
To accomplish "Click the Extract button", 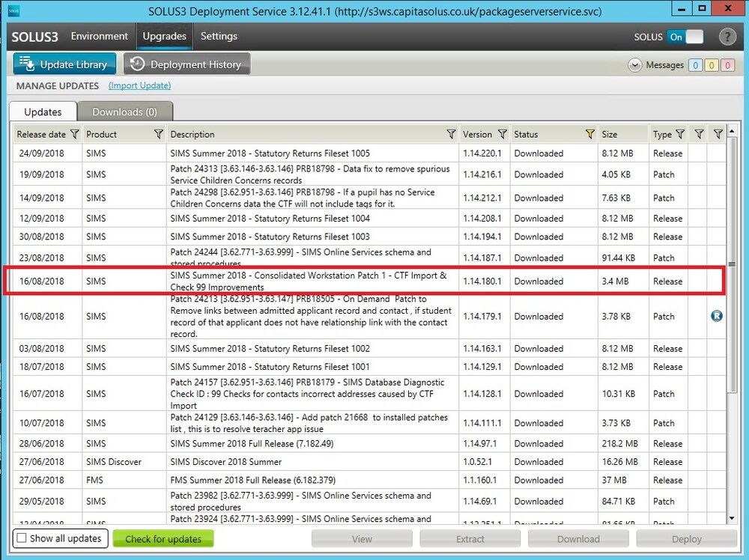I will pos(470,539).
